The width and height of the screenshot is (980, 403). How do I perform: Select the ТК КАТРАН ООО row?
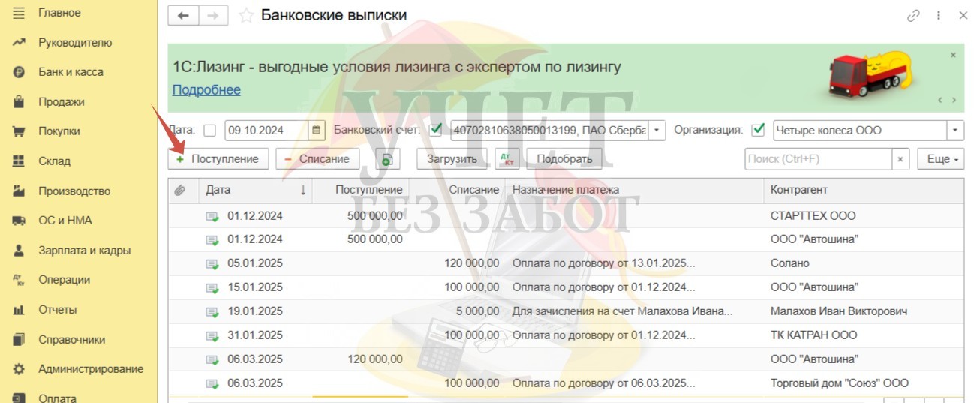(x=567, y=335)
